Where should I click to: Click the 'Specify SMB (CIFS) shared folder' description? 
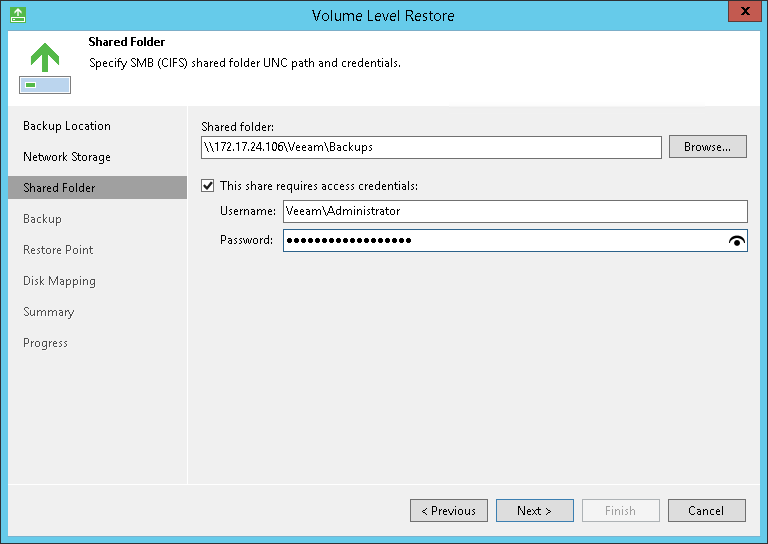[245, 63]
